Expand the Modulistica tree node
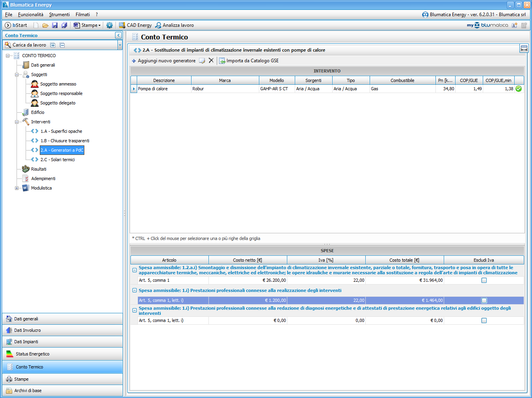This screenshot has width=532, height=398. click(x=17, y=188)
